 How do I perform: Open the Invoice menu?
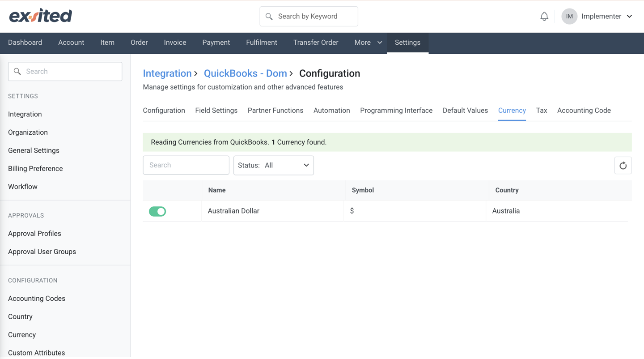175,43
